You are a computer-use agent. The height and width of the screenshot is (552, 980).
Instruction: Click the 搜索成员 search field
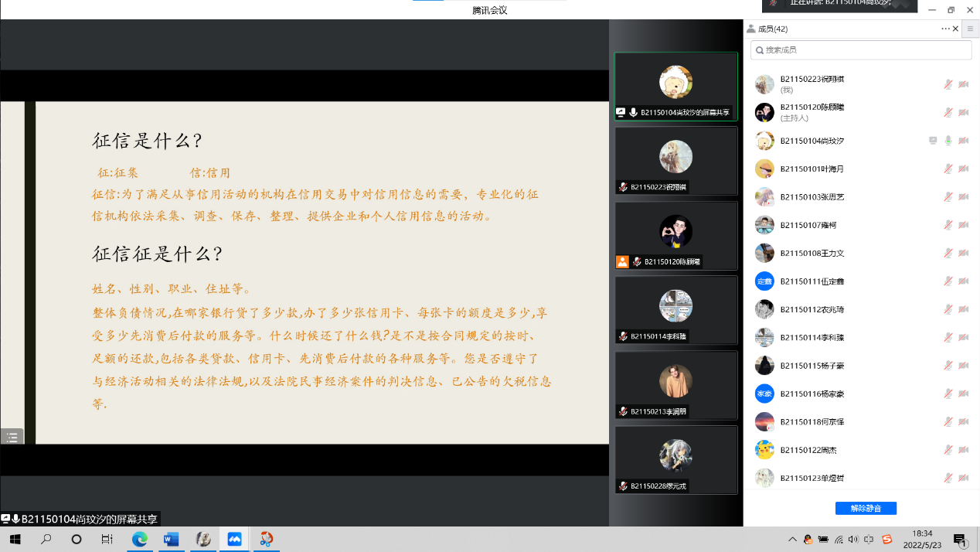(861, 49)
